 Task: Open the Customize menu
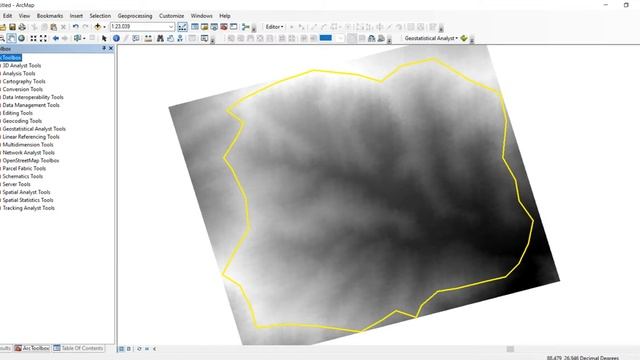click(x=171, y=16)
